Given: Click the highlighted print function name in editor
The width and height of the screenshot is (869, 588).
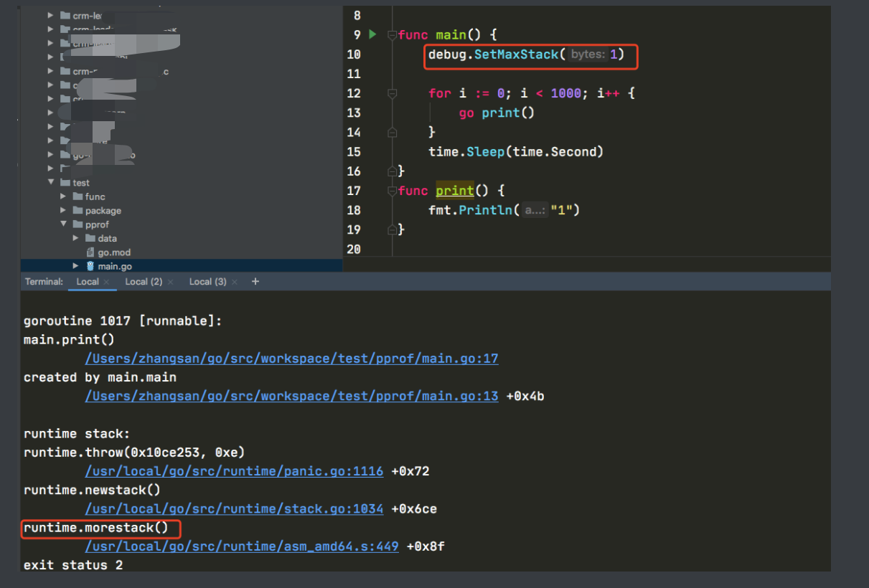Looking at the screenshot, I should (455, 190).
